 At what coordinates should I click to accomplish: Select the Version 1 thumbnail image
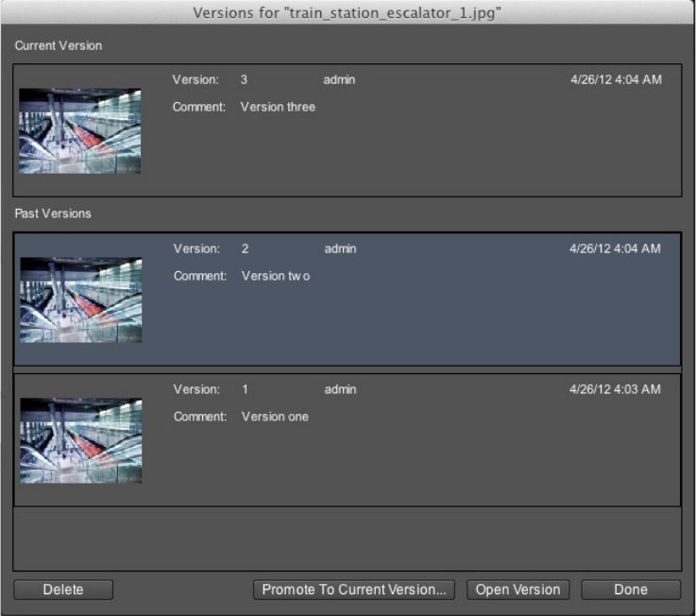[x=81, y=440]
